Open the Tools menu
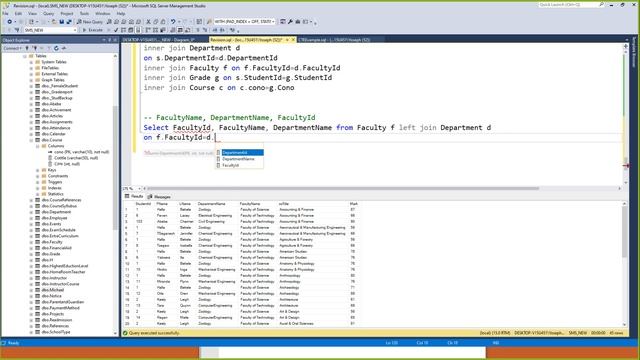Viewport: 640px width, 360px height. tap(84, 13)
